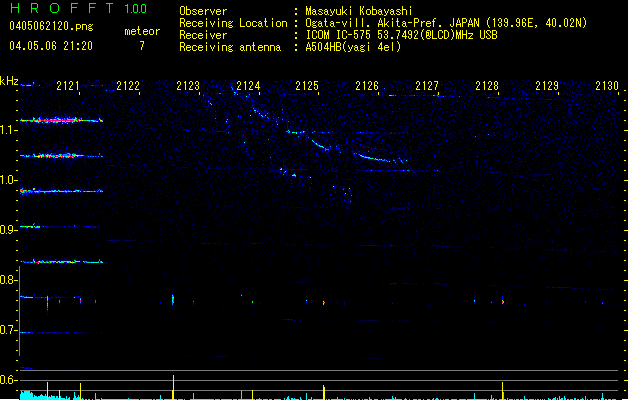Click the 'Receiver' field label
This screenshot has width=629, height=400.
tap(203, 35)
